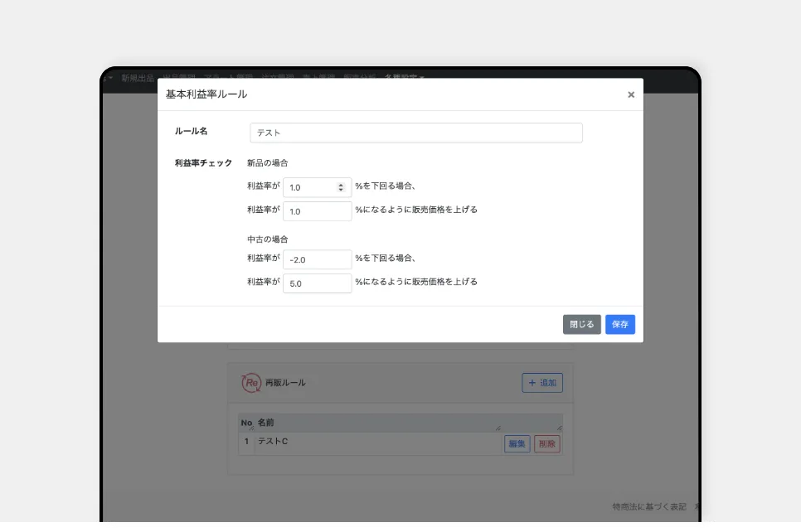Edit the テストC rule via 編集
801x532 pixels.
pyautogui.click(x=517, y=444)
